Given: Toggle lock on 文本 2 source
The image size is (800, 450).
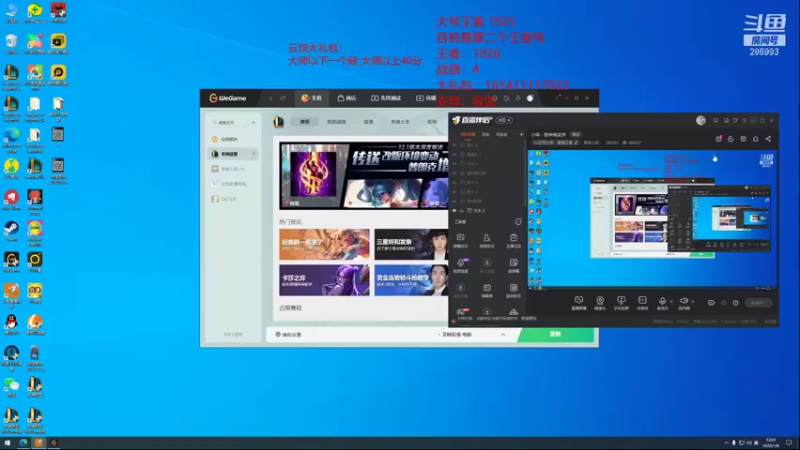Looking at the screenshot, I should pyautogui.click(x=462, y=211).
